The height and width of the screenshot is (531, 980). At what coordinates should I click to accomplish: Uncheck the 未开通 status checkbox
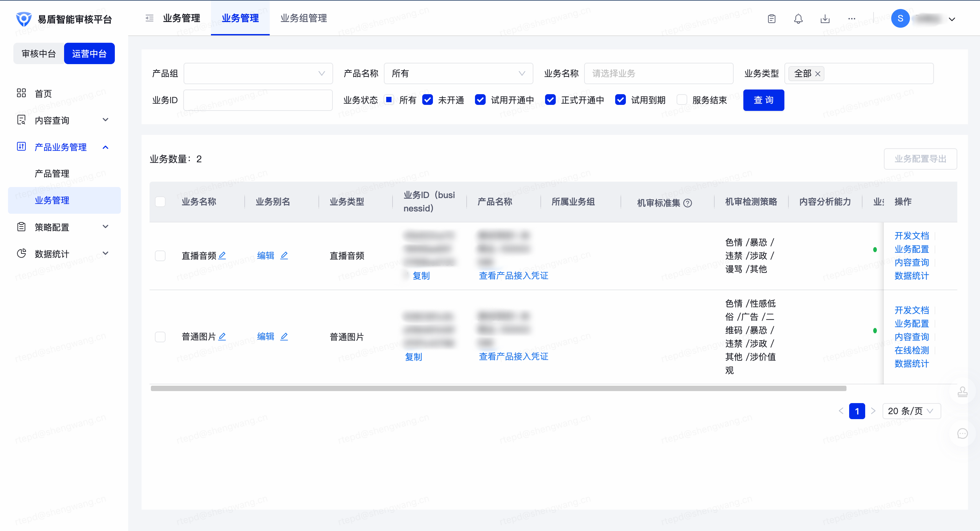click(x=428, y=100)
